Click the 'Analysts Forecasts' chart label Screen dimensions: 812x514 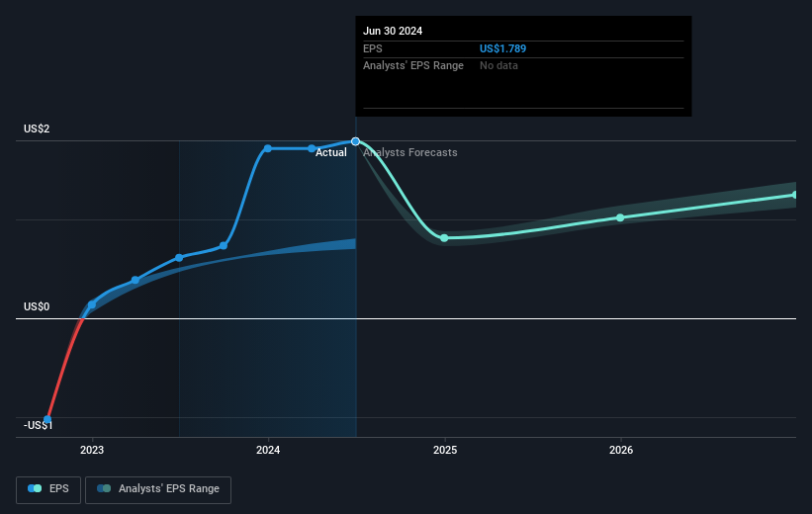click(x=410, y=152)
